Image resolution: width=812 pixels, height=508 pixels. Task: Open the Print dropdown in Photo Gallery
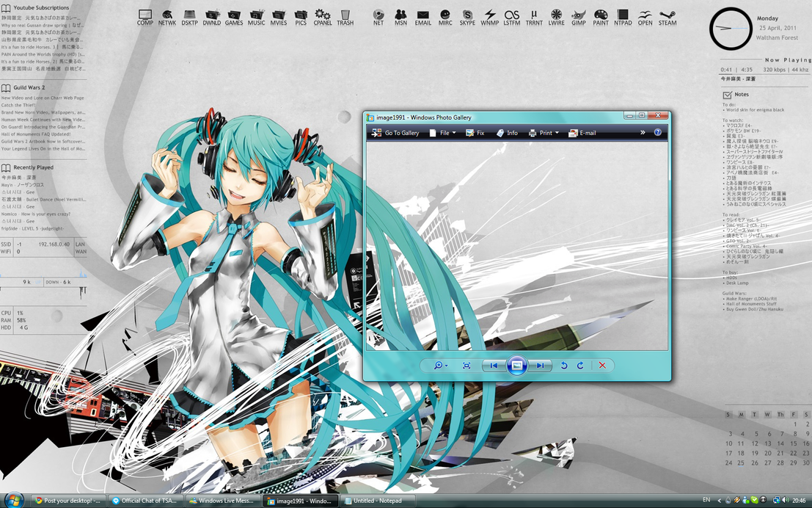point(544,133)
